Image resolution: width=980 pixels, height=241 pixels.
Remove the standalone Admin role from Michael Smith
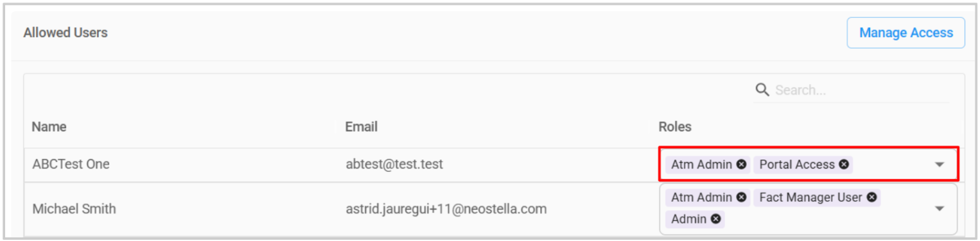pyautogui.click(x=715, y=219)
